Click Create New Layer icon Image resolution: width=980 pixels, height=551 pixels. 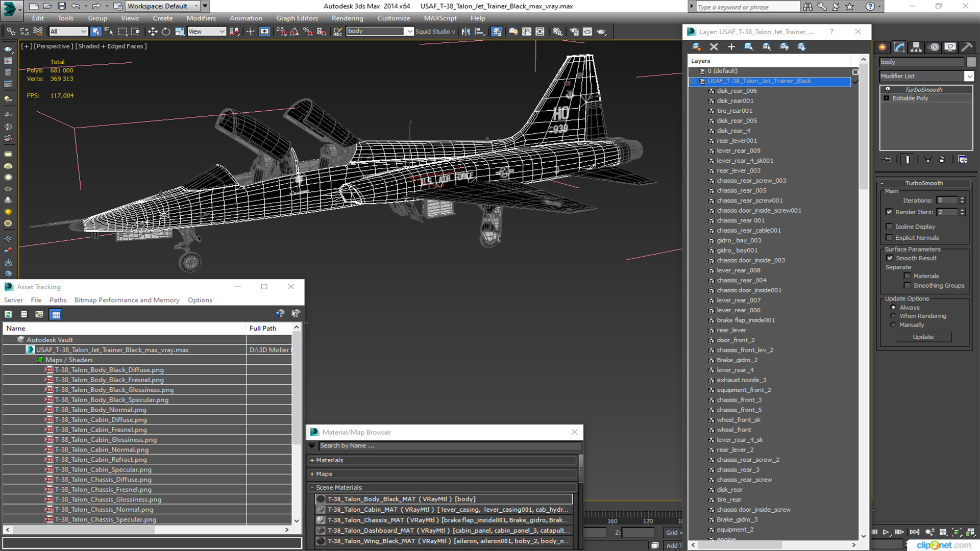696,47
